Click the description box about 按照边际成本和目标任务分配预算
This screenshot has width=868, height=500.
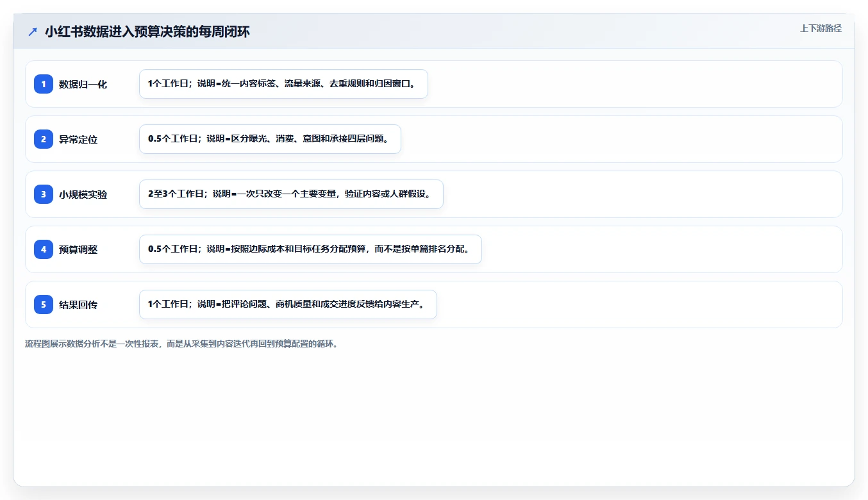coord(310,249)
